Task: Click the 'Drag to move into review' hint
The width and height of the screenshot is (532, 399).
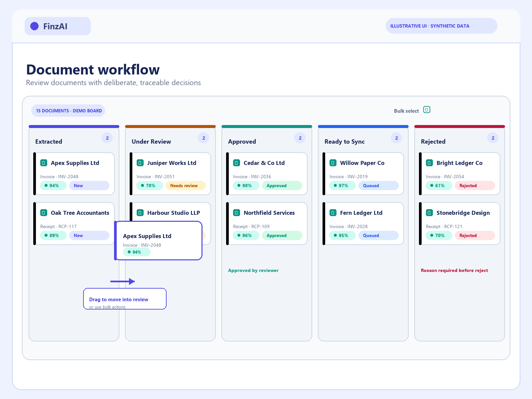Action: 119,300
